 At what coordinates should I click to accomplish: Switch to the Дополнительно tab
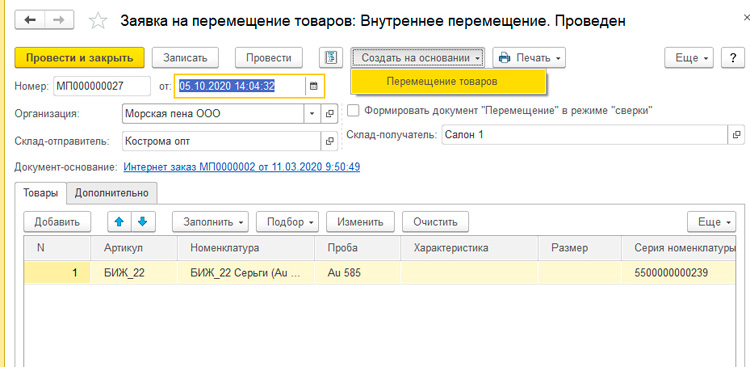pyautogui.click(x=112, y=193)
